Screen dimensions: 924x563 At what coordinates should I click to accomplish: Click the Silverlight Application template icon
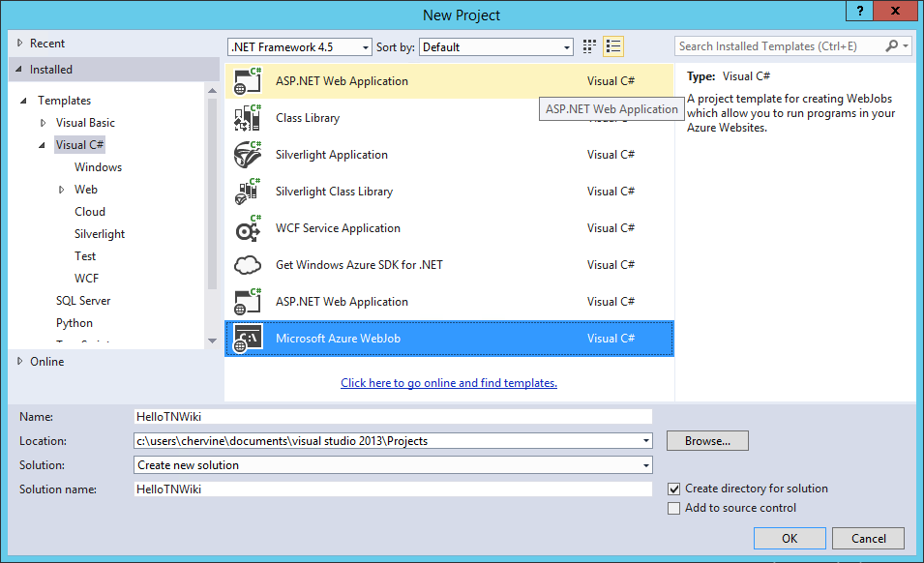point(248,155)
